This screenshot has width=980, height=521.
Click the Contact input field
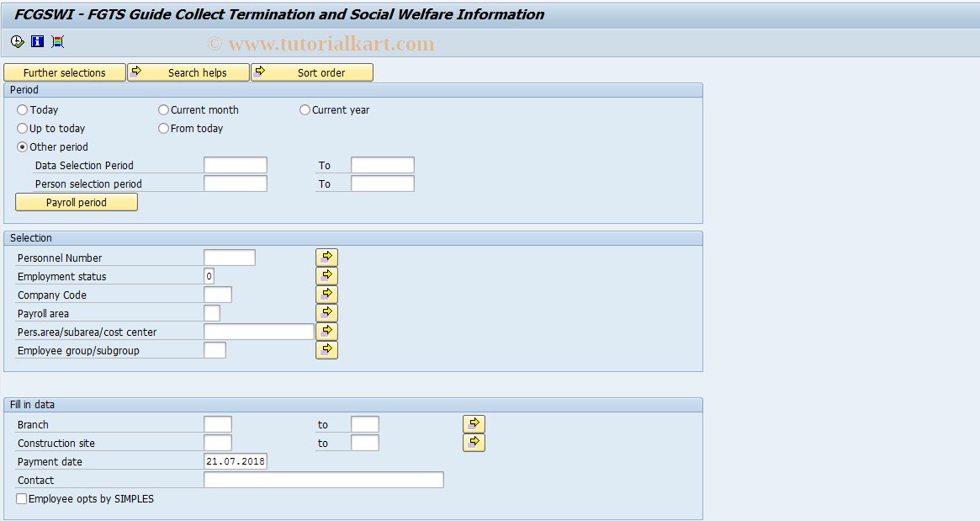click(324, 480)
